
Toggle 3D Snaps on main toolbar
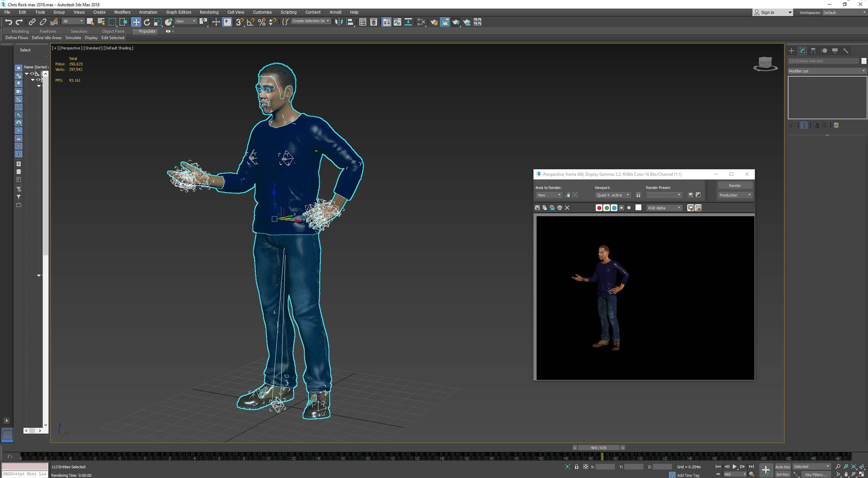point(240,22)
